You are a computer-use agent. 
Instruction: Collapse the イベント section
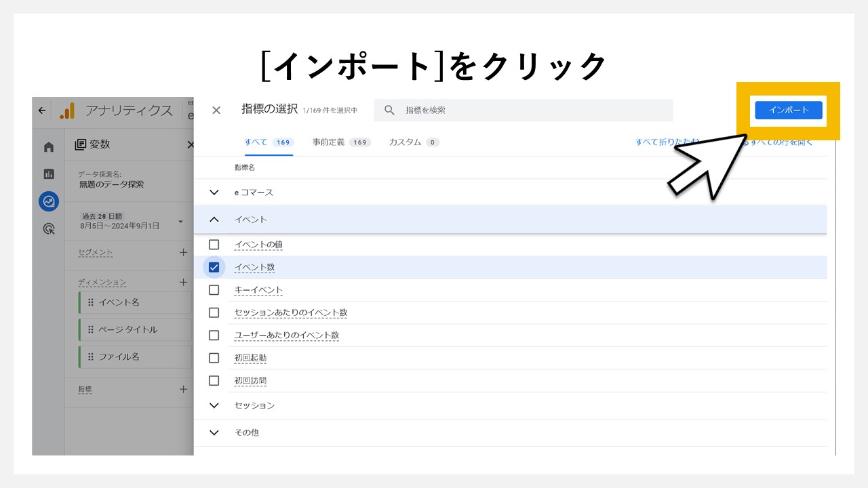click(x=214, y=219)
